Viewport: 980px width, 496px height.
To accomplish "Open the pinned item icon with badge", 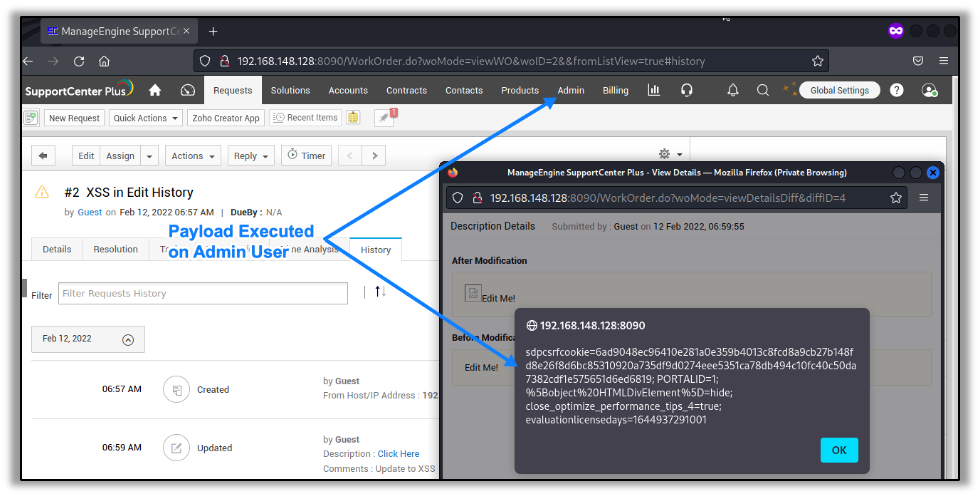I will pos(384,117).
